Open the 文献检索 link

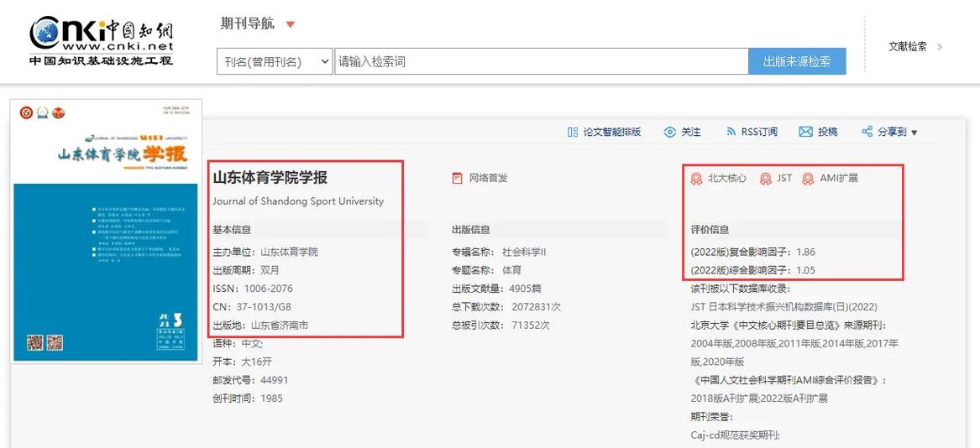tap(908, 46)
